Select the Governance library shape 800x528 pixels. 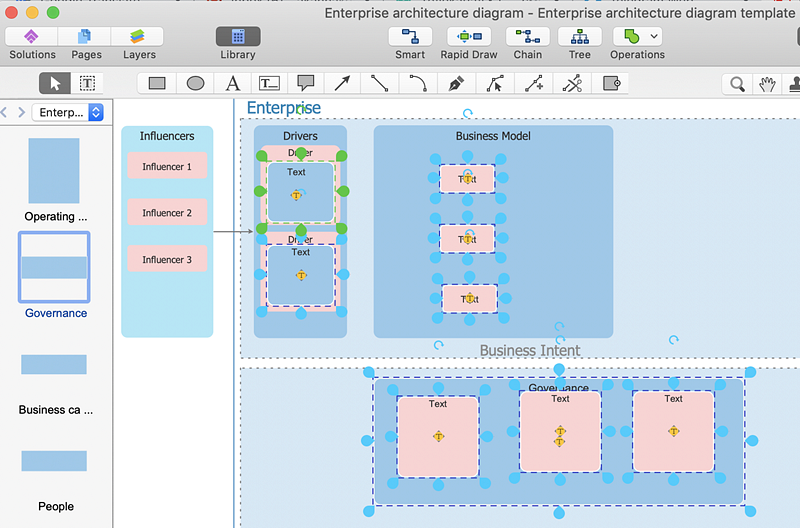click(54, 268)
